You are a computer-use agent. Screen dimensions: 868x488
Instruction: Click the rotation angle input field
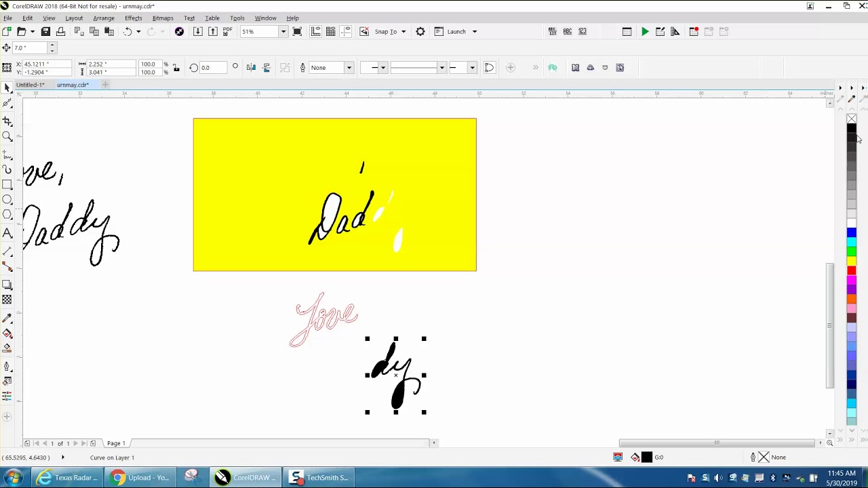pyautogui.click(x=213, y=67)
